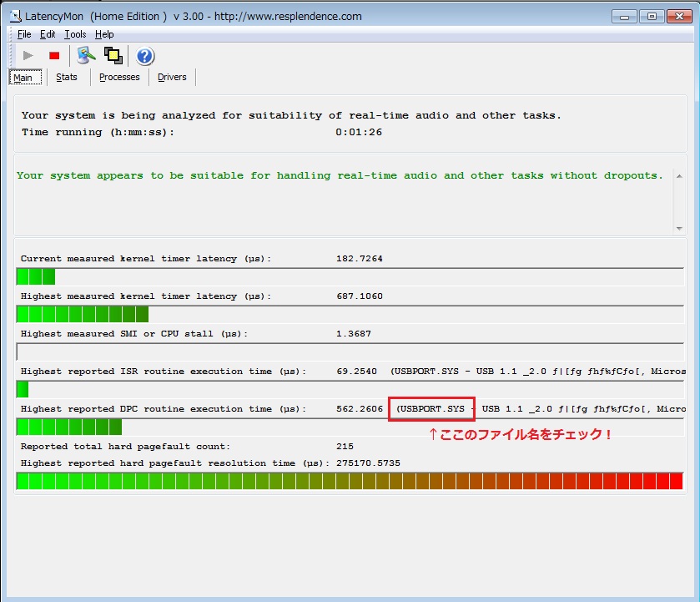700x602 pixels.
Task: Click the yellow overlapping windows toolbar icon
Action: coord(113,55)
